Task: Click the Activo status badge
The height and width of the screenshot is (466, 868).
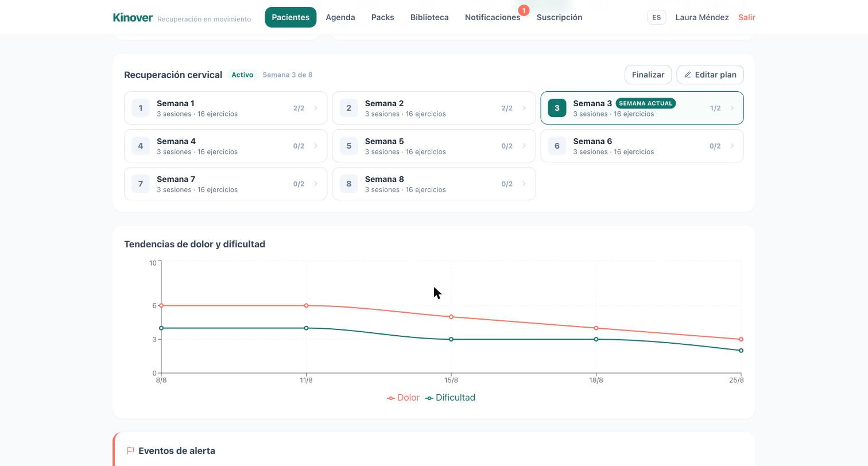Action: point(242,75)
